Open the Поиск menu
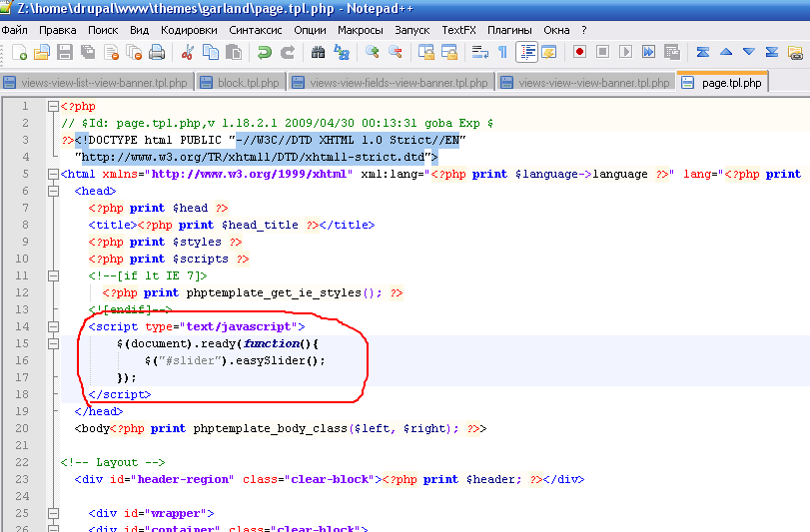Screen dimensions: 810x532 103,30
